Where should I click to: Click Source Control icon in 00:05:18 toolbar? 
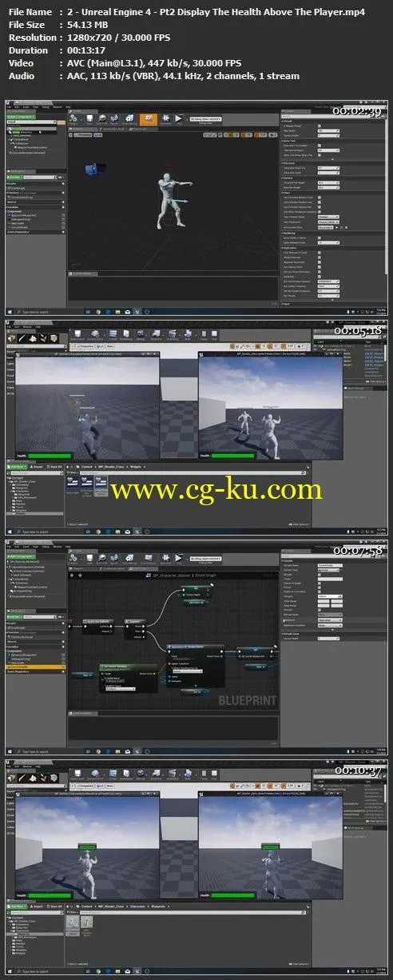[x=95, y=337]
